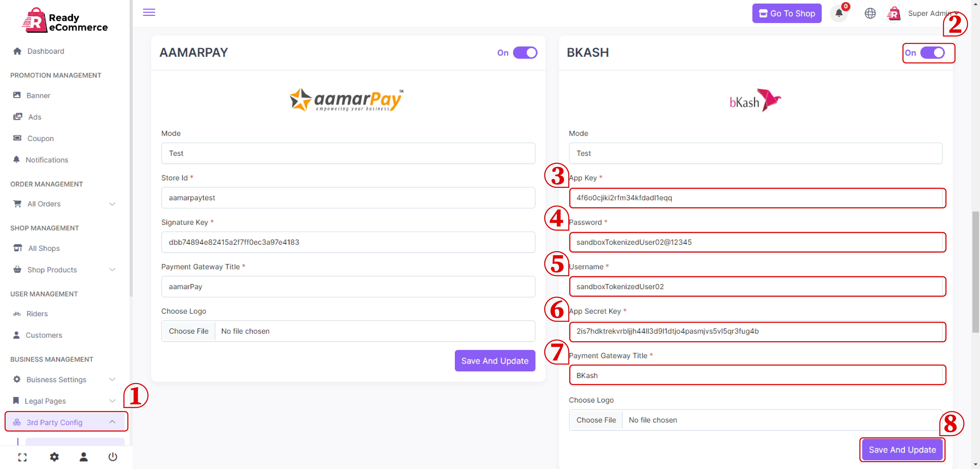Focus the Store Id field
Screen dimensions: 980x469
tap(348, 198)
